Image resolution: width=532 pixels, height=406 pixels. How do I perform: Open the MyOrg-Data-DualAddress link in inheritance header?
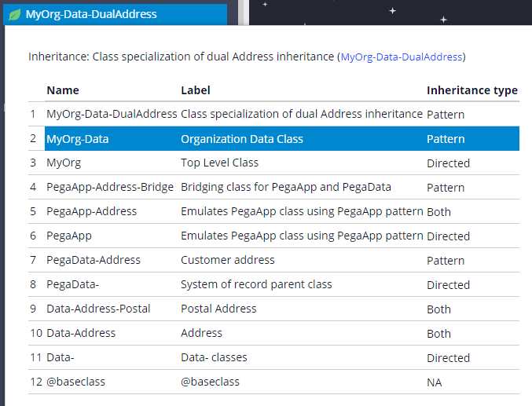click(x=401, y=57)
